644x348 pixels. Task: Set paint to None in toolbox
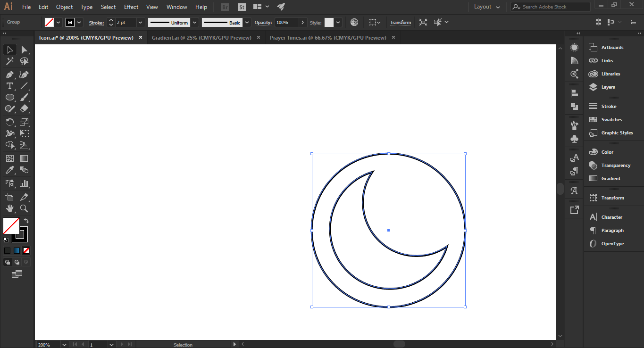coord(26,251)
